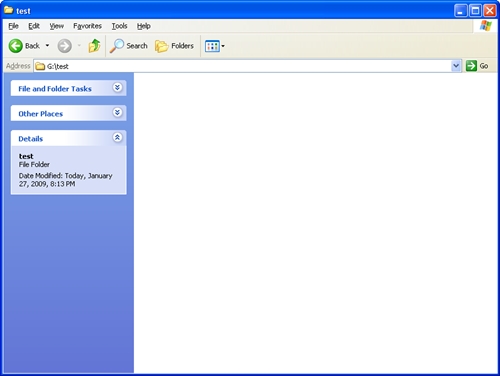Click the title bar folder icon
500x376 pixels.
pos(8,10)
